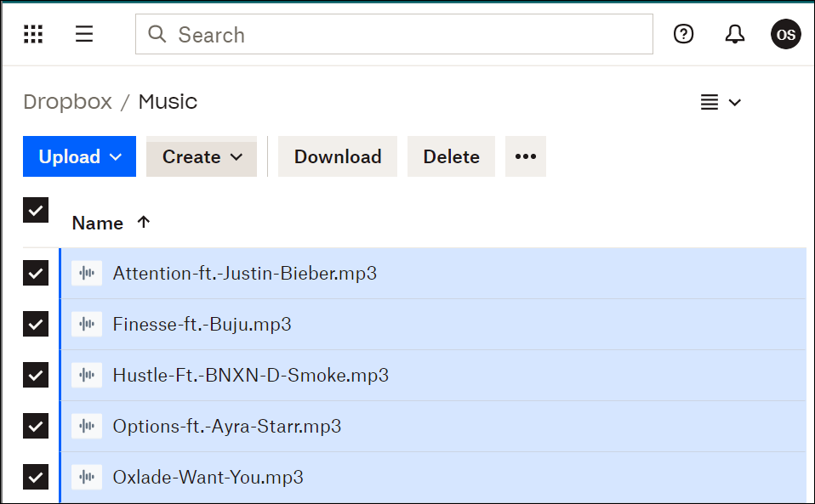Screen dimensions: 815x504
Task: Expand the Create dropdown menu
Action: (202, 156)
